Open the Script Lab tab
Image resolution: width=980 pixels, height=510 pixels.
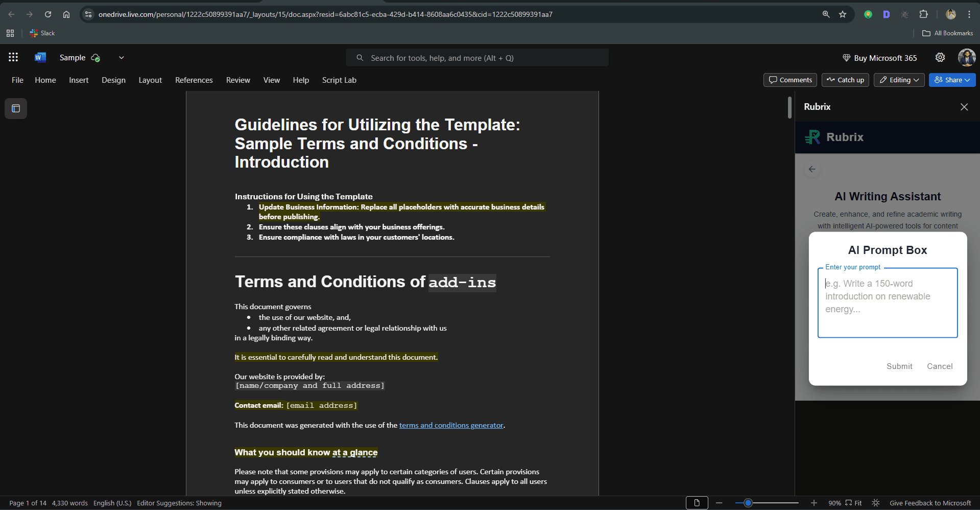(x=339, y=80)
